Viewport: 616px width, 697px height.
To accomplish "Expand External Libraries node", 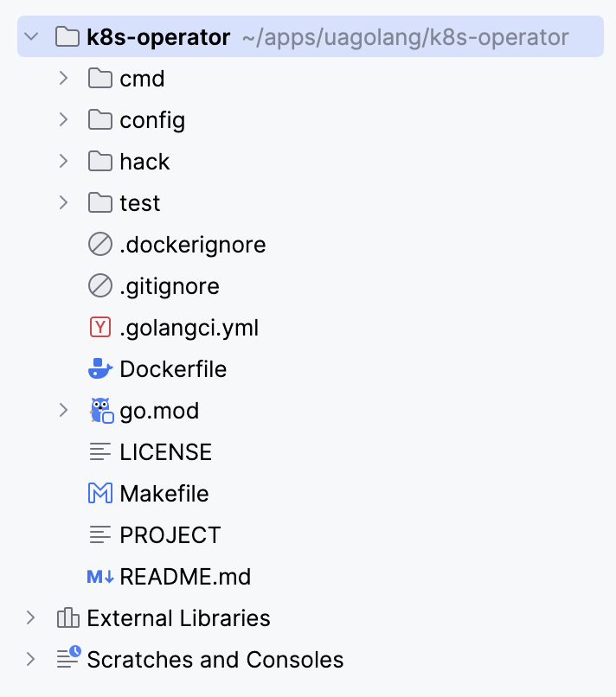I will (30, 618).
